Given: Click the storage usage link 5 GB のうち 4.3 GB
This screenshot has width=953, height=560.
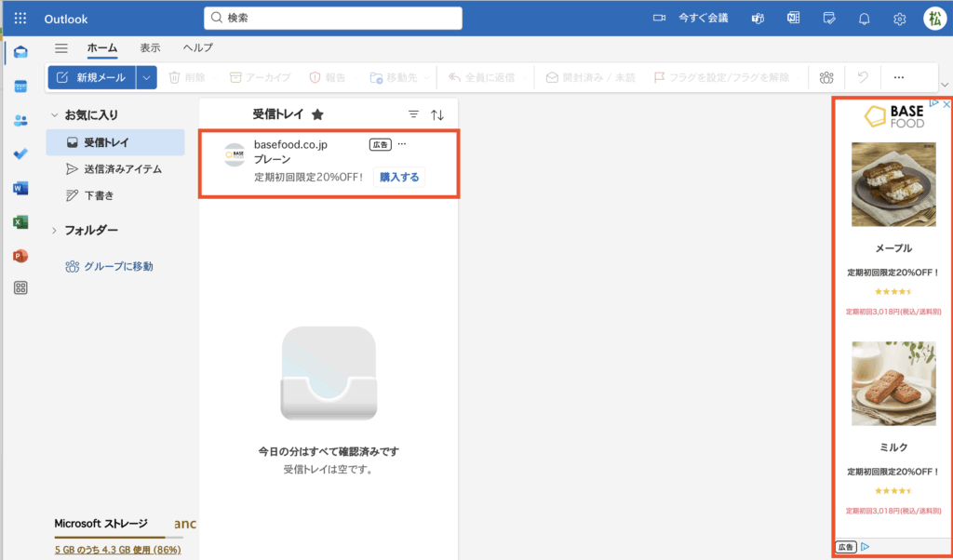Looking at the screenshot, I should (x=118, y=550).
